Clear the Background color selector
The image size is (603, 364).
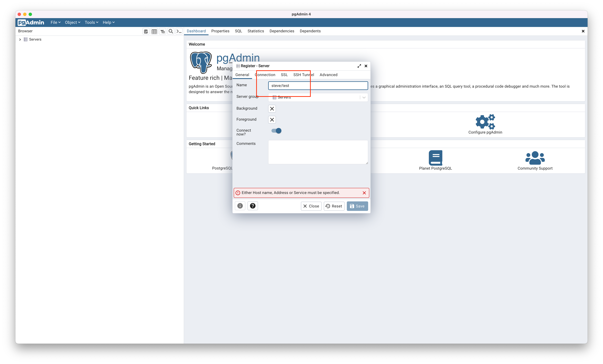pos(272,109)
